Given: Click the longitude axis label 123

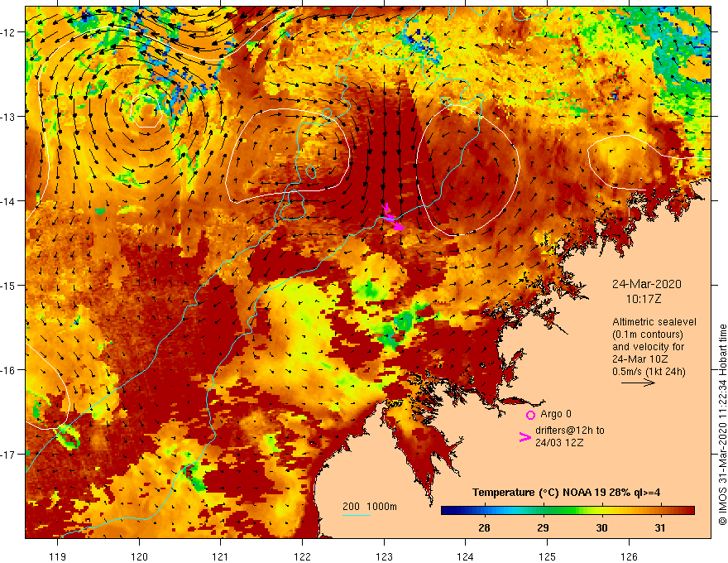Looking at the screenshot, I should point(384,556).
